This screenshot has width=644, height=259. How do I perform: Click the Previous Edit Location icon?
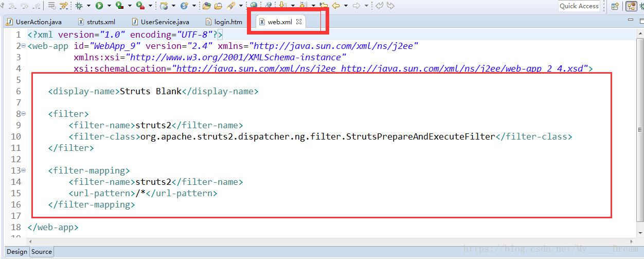click(x=379, y=6)
